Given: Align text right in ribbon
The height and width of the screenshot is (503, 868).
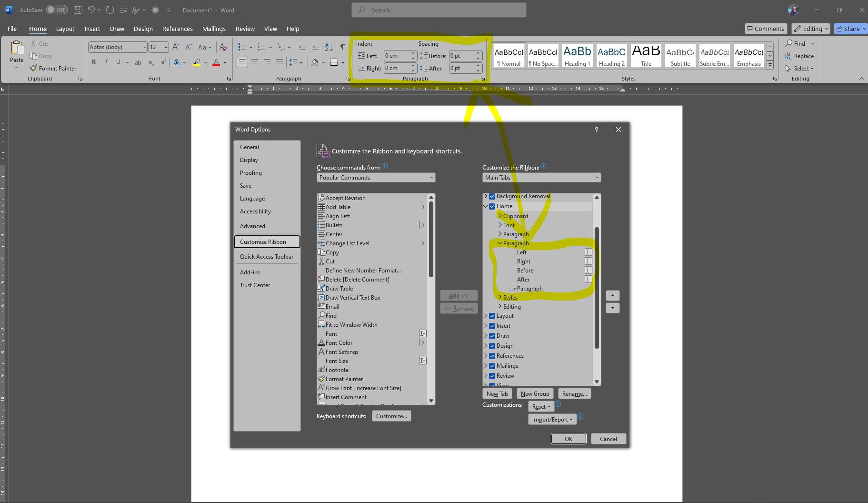Looking at the screenshot, I should [267, 62].
